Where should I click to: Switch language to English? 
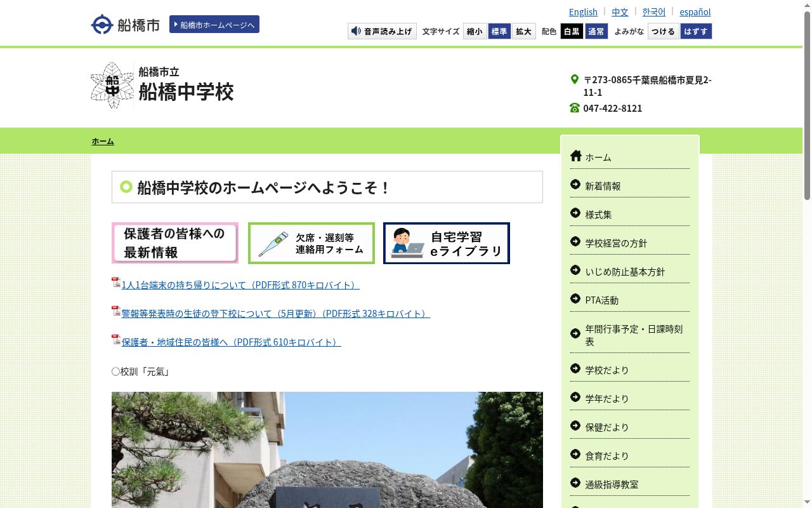coord(583,11)
